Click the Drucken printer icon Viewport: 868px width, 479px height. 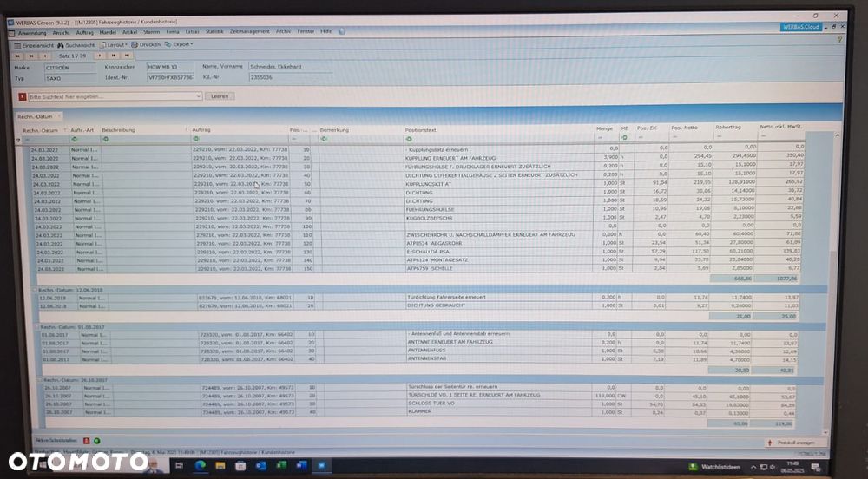coord(134,45)
